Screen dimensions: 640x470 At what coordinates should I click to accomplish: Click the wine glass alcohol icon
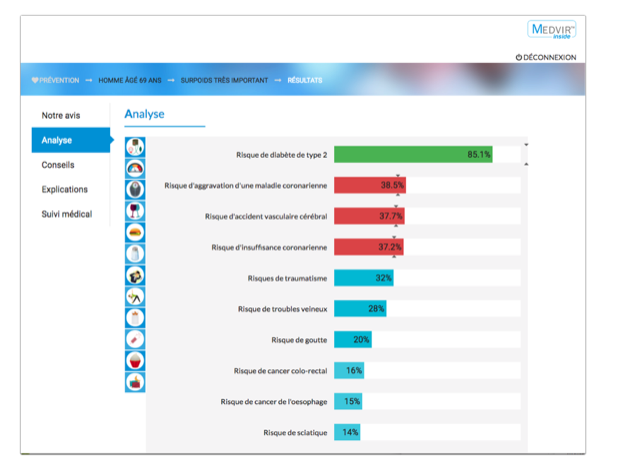point(135,210)
